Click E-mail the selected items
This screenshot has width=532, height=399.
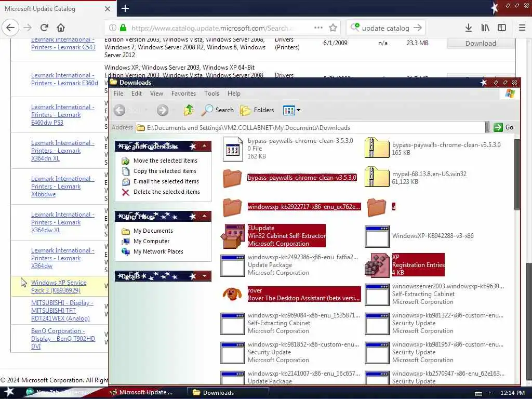pos(166,181)
